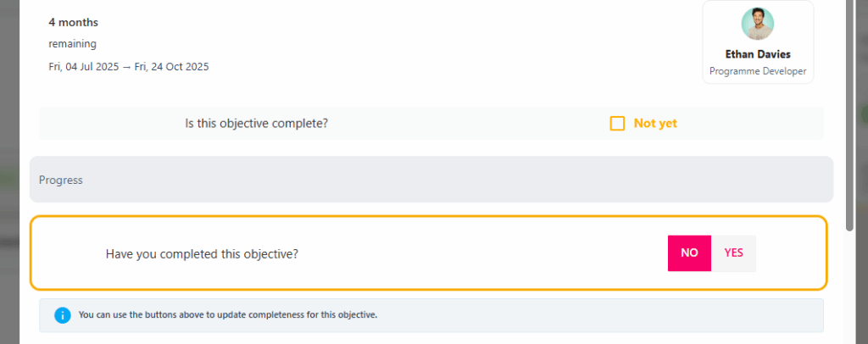Click the info message about updating completeness
This screenshot has height=344, width=868.
click(228, 315)
